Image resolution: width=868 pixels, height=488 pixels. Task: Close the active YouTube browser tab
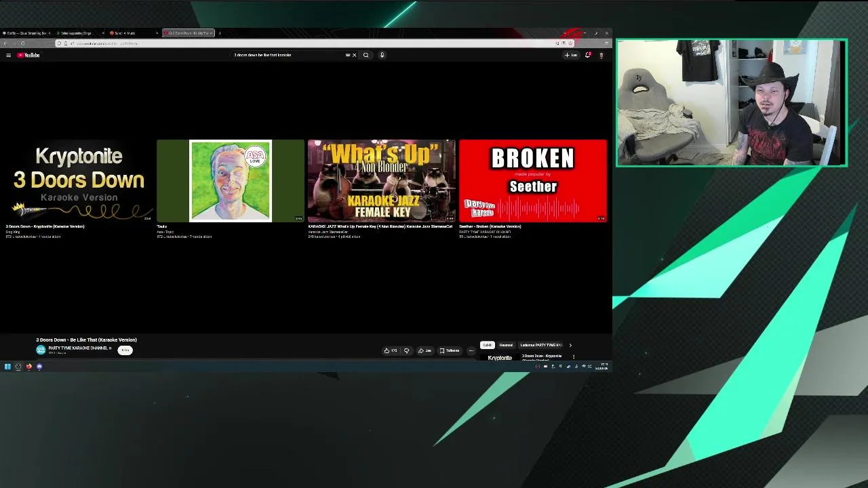pos(211,33)
